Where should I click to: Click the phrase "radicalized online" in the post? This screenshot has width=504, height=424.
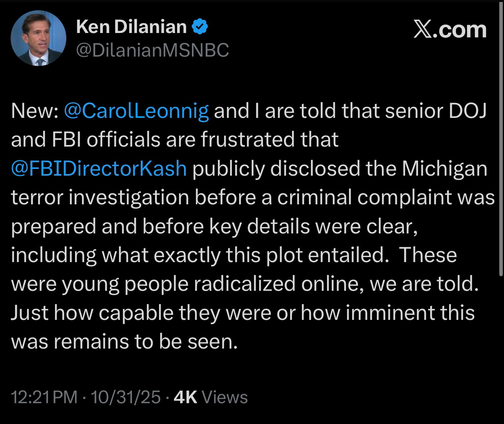(274, 284)
